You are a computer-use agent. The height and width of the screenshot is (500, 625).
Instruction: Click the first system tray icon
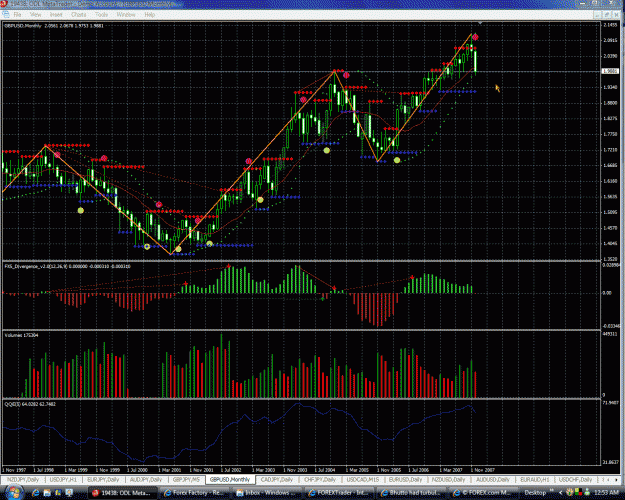coord(569,493)
